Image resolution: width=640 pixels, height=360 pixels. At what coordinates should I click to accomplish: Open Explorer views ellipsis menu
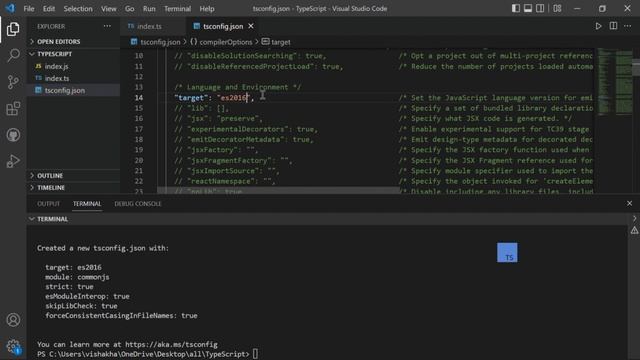107,26
